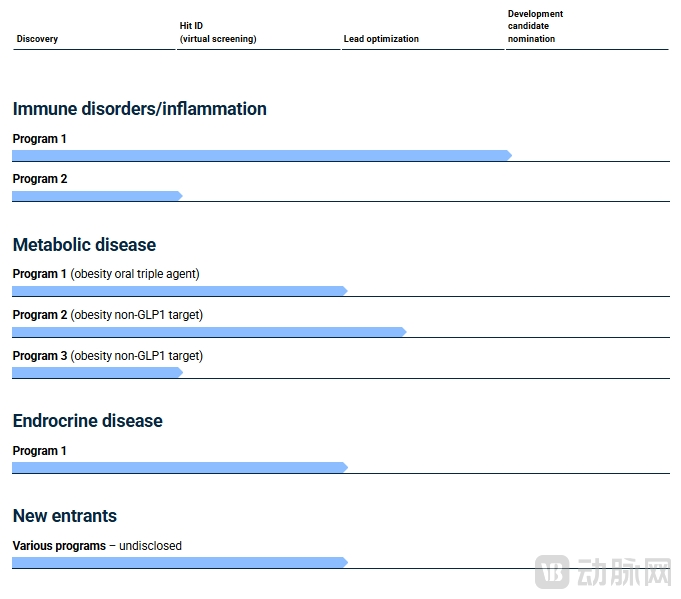Click the Metabolic Program 3 progress bar
Viewport: 681px width, 599px height.
[x=97, y=372]
